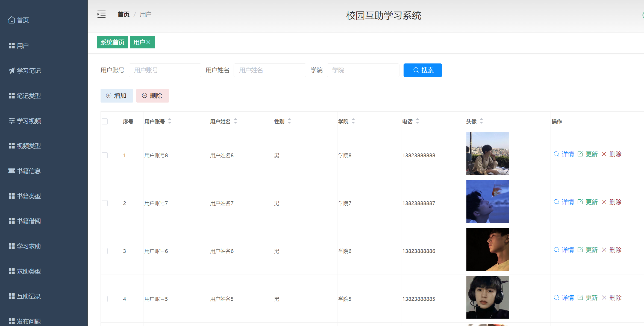Open 书籍借阅 from the sidebar
This screenshot has height=326, width=644.
(x=29, y=221)
